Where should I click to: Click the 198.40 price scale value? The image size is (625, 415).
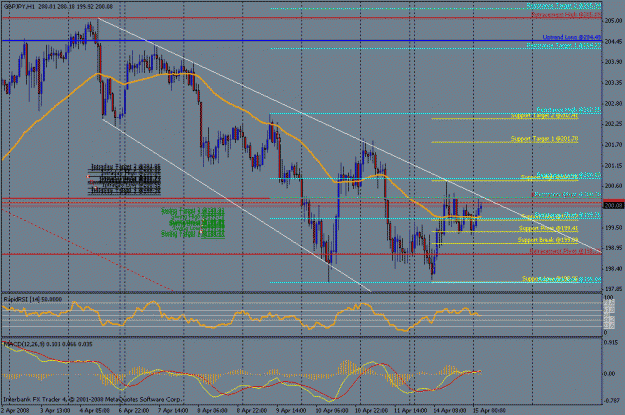(x=613, y=269)
